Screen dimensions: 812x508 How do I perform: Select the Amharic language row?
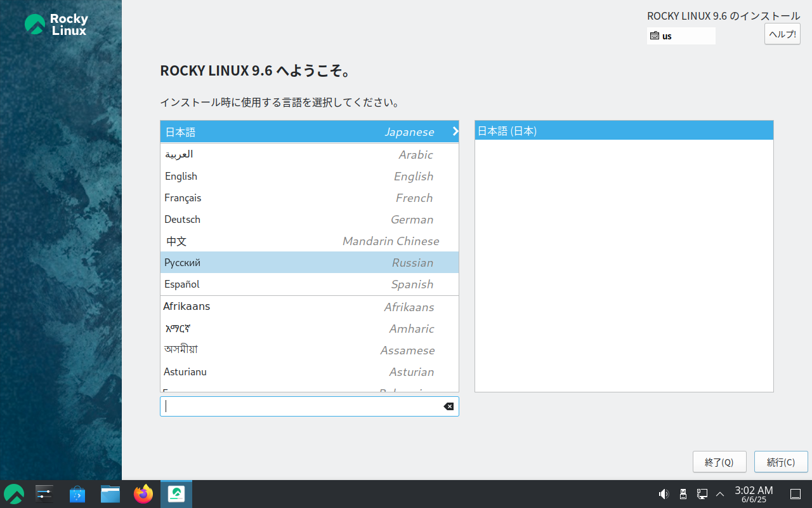[310, 329]
